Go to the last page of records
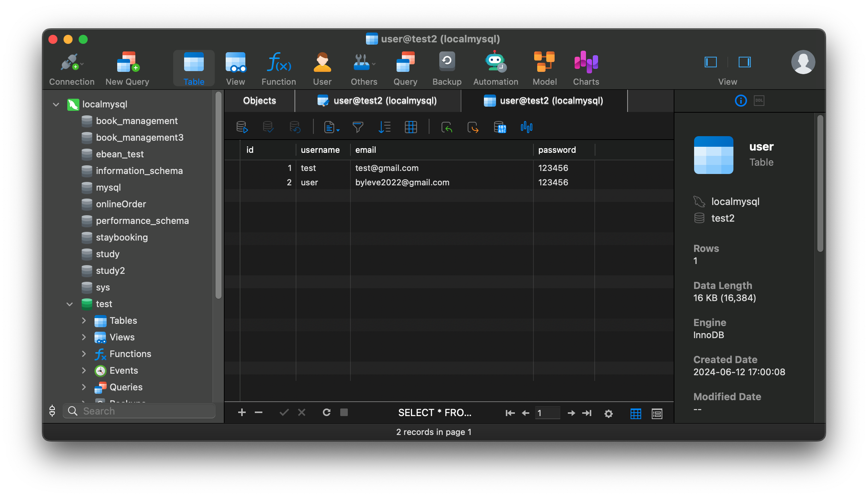The height and width of the screenshot is (497, 868). (x=587, y=413)
